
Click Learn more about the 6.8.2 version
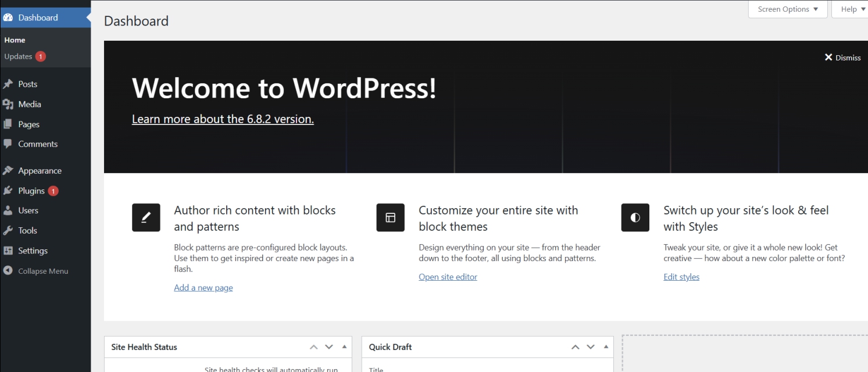[223, 119]
